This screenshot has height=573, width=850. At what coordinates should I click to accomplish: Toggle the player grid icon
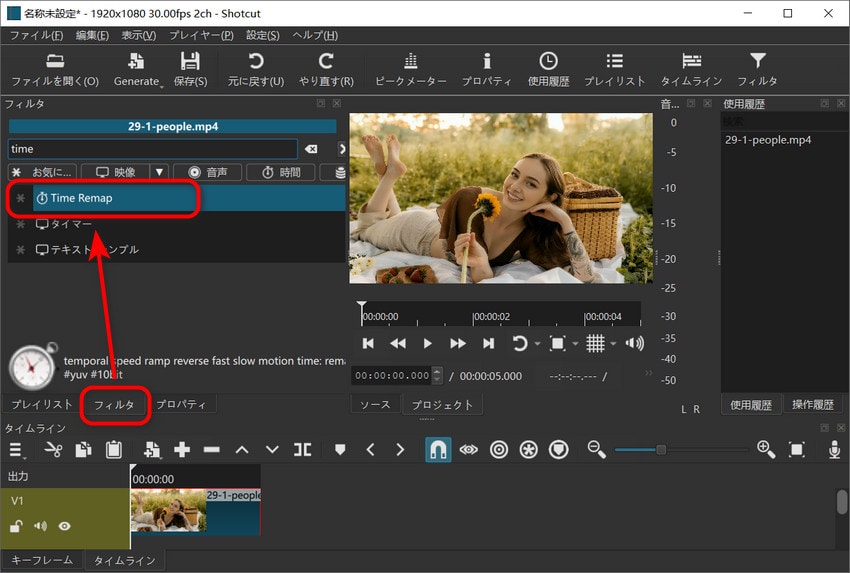point(595,343)
